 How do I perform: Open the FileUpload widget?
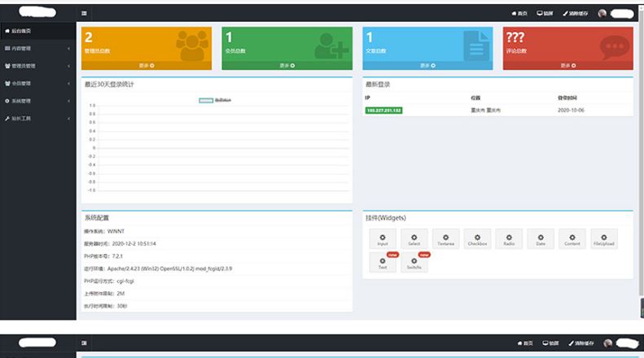(604, 239)
